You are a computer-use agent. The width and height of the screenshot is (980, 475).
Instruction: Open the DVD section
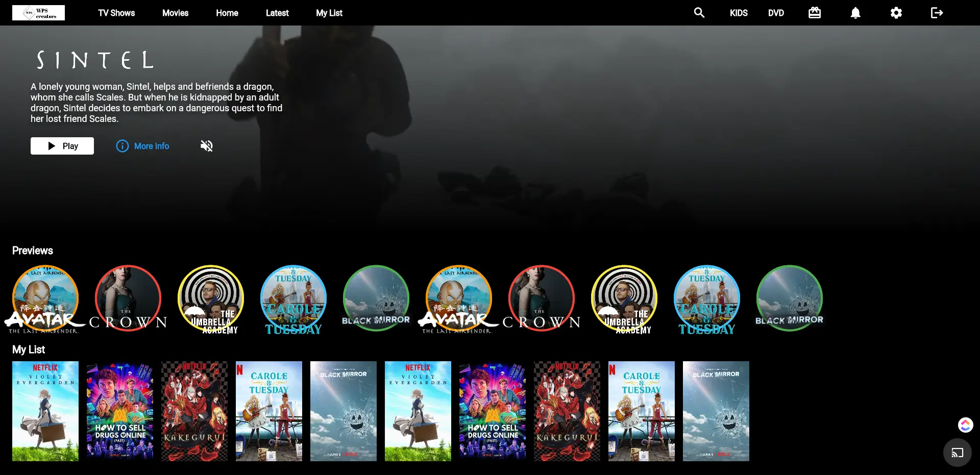(x=776, y=13)
